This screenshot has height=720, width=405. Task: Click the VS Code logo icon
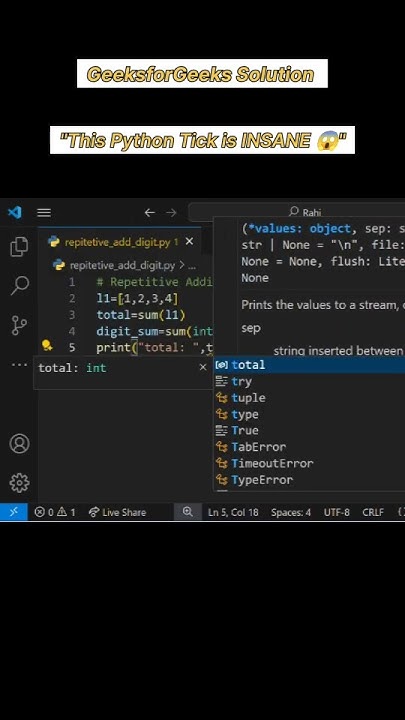15,213
